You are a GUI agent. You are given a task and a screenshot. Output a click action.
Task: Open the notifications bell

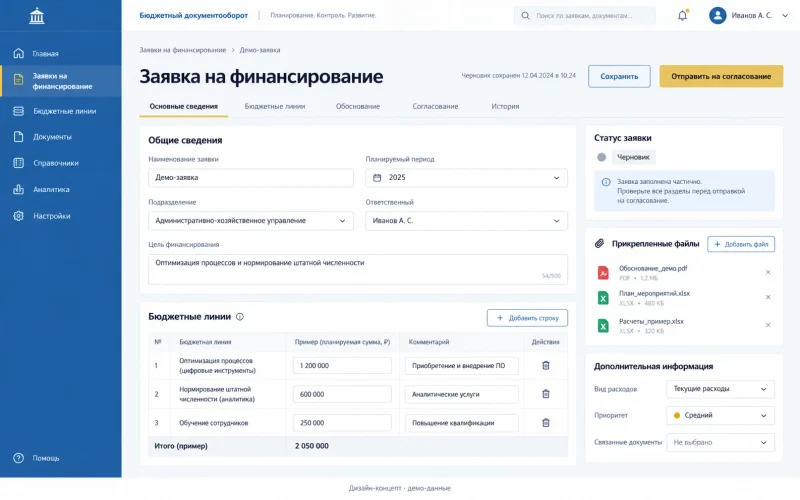[683, 15]
